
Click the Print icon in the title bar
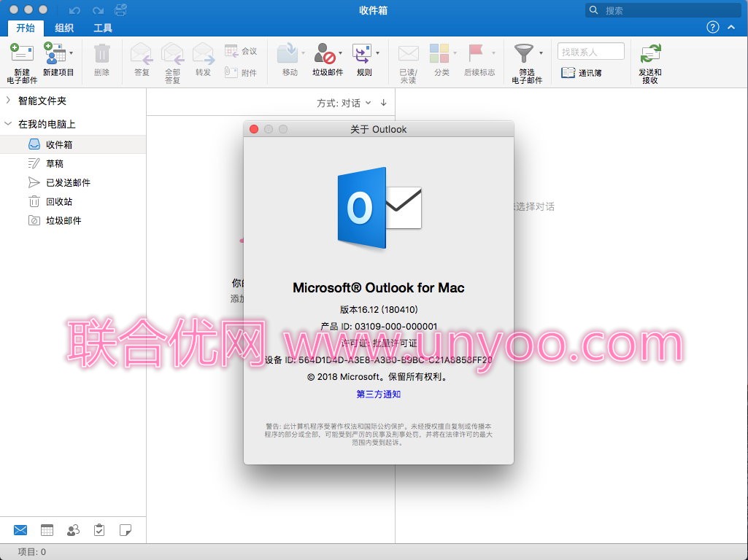[120, 9]
